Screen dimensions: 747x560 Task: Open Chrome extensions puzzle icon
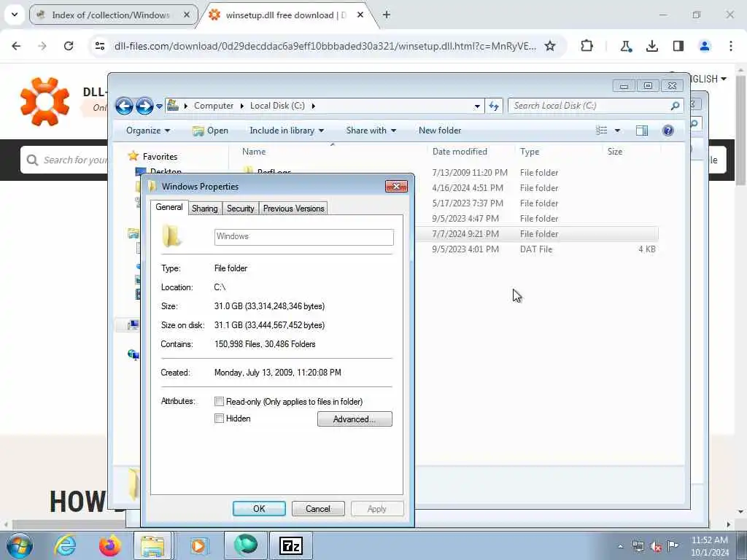587,46
